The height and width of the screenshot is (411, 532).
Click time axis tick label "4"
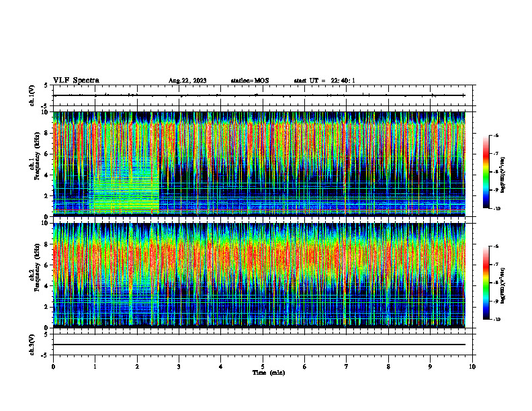click(x=220, y=367)
